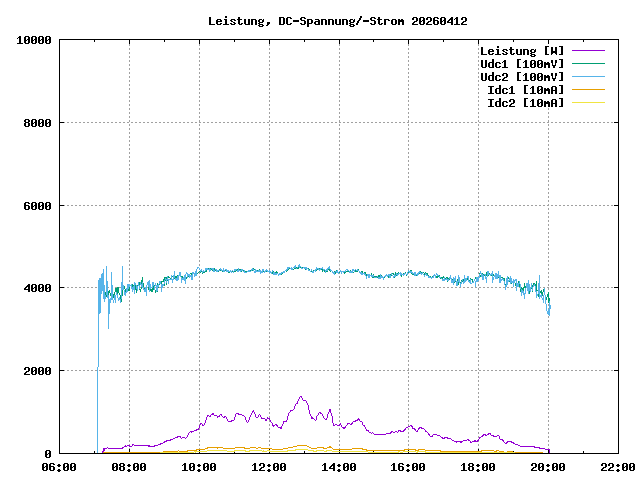The image size is (640, 480).
Task: Click the highest peak of the purple power curve
Action: coord(301,397)
